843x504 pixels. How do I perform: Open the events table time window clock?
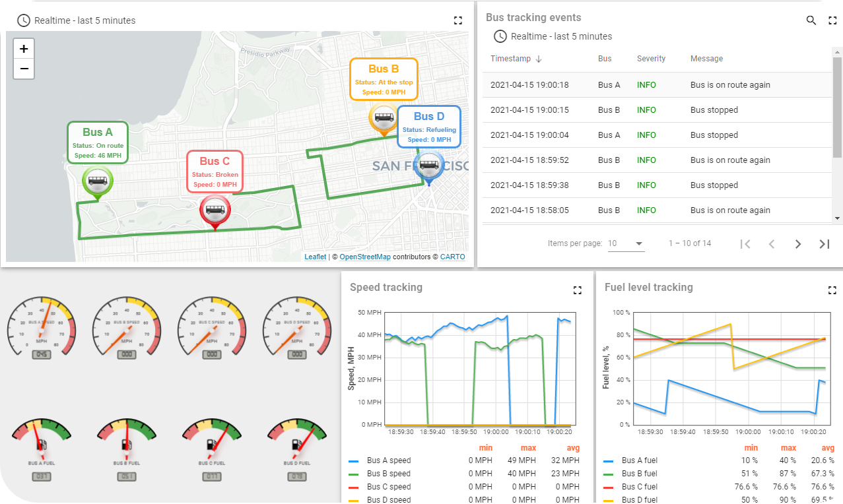coord(500,36)
